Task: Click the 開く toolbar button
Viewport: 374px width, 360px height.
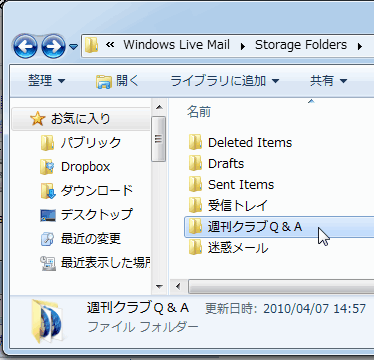Action: point(117,81)
